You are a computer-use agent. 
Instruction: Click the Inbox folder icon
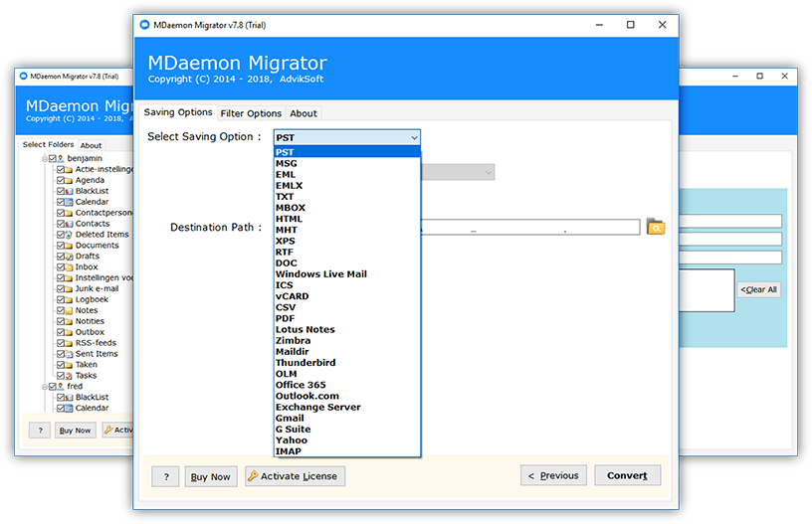(x=69, y=267)
